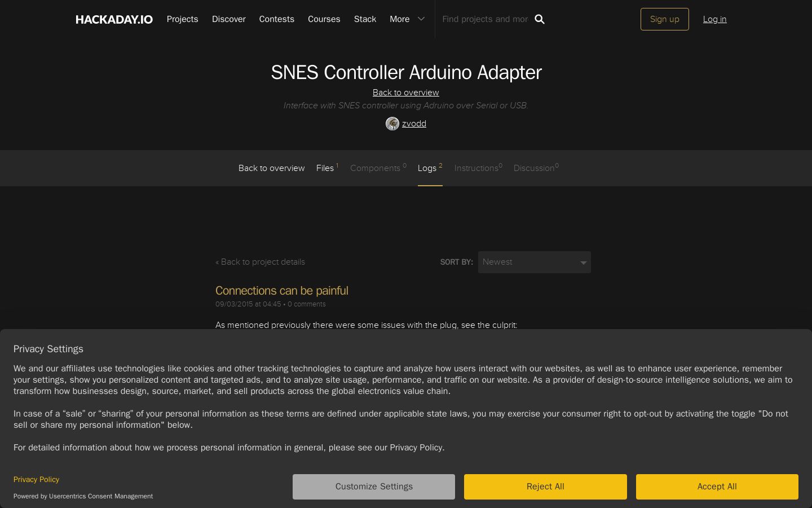Follow Back to overview link under title
The image size is (812, 508).
pos(406,93)
